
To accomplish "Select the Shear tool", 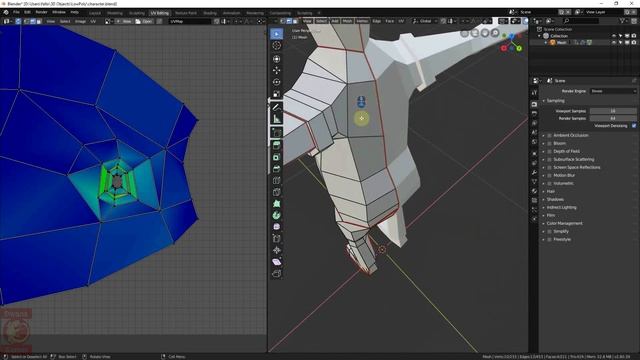I will (x=277, y=262).
